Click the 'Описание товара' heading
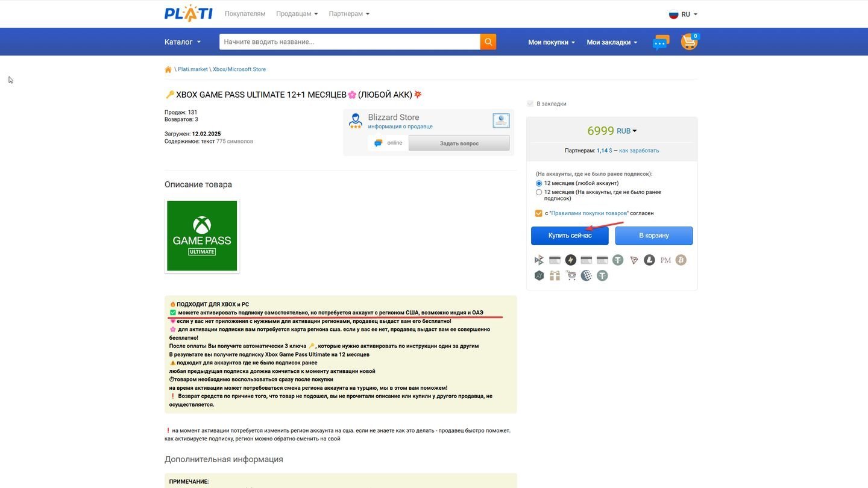Image resolution: width=868 pixels, height=488 pixels. [x=198, y=184]
